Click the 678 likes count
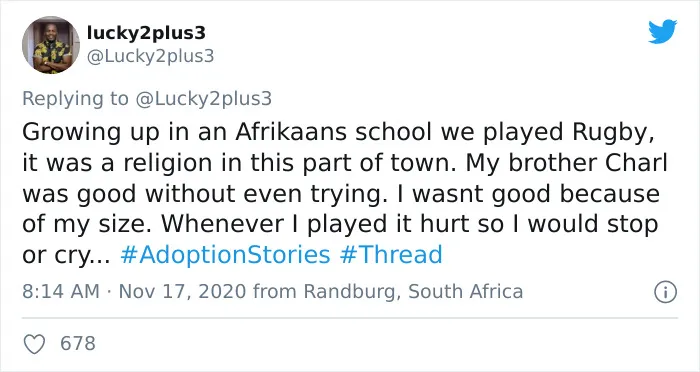Image resolution: width=700 pixels, height=372 pixels. pos(78,343)
